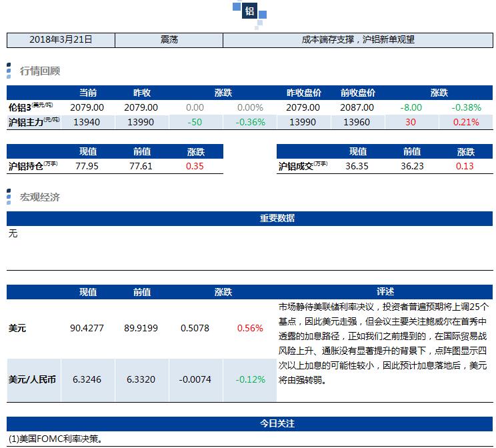Image resolution: width=496 pixels, height=448 pixels.
Task: Click the 行情回顾 section heading
Action: (40, 71)
